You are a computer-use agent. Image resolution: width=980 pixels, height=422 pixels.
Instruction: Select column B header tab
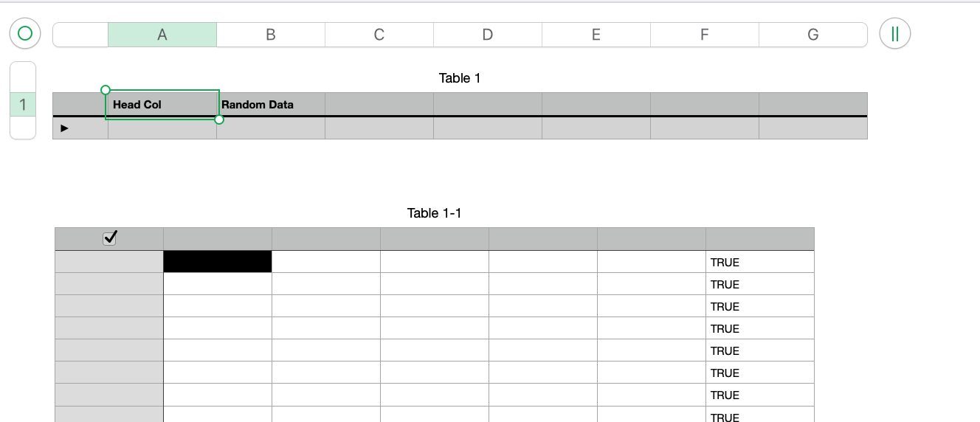click(271, 35)
